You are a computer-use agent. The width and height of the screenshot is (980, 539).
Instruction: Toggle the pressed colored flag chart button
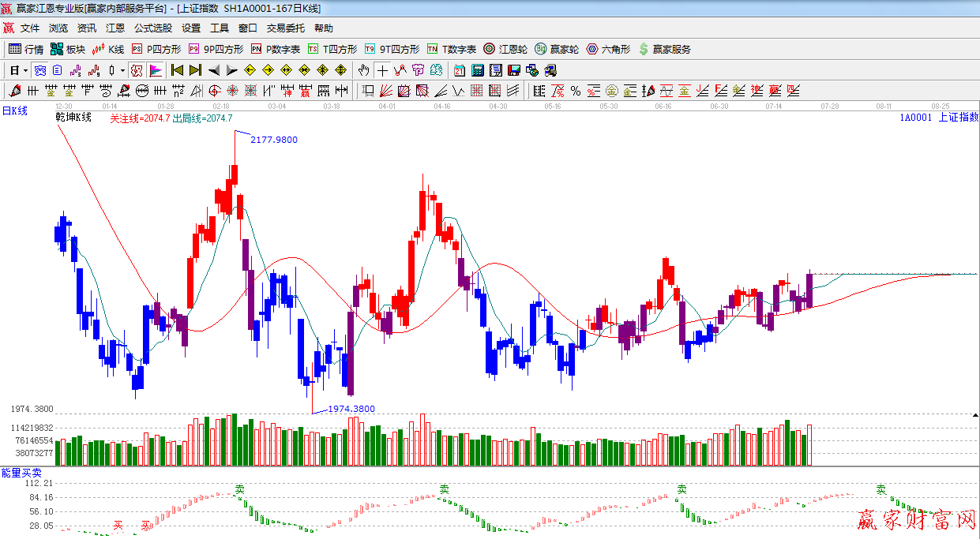[x=156, y=70]
